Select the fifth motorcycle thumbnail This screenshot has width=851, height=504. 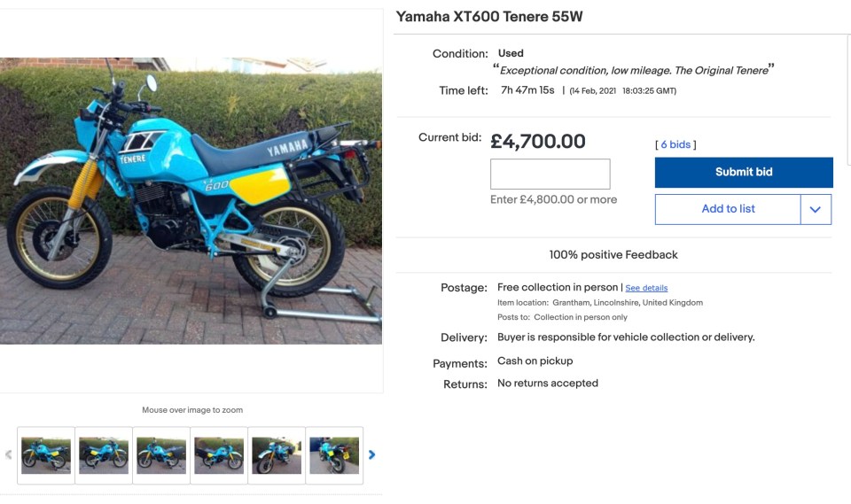point(277,455)
